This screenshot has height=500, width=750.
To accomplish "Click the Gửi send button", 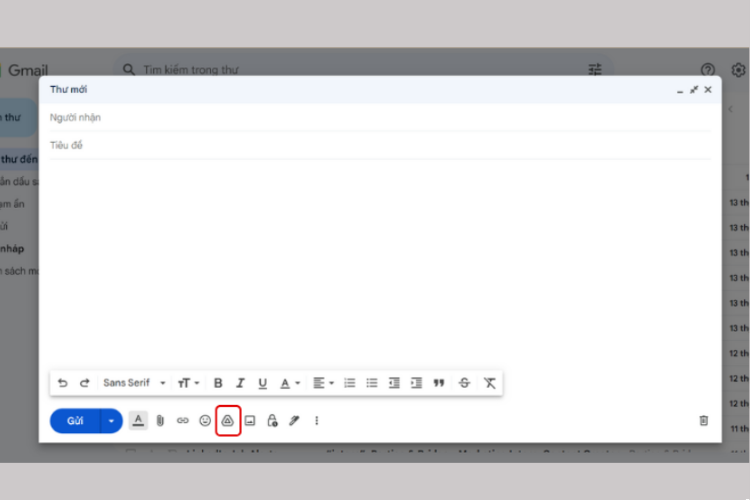I will (75, 421).
